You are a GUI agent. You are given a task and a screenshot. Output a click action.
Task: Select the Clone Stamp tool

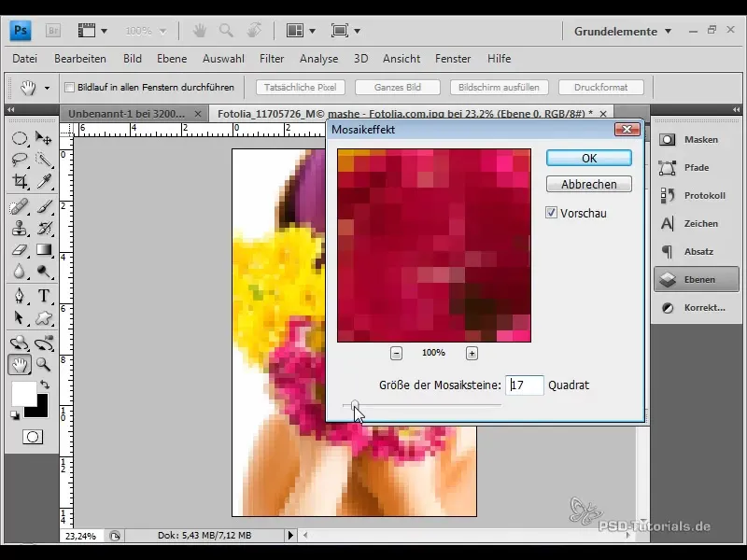pos(19,229)
